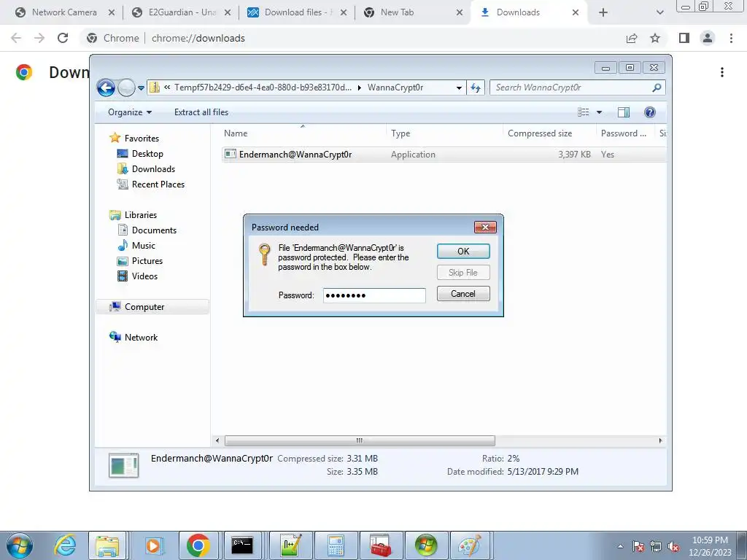Switch to the Network Camera tab
The width and height of the screenshot is (747, 560).
[x=64, y=12]
